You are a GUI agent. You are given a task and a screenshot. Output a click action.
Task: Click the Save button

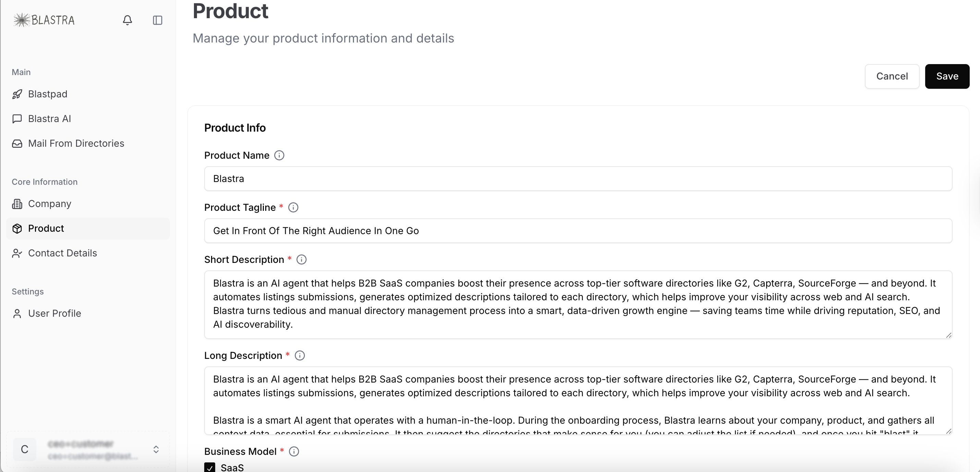(x=947, y=76)
